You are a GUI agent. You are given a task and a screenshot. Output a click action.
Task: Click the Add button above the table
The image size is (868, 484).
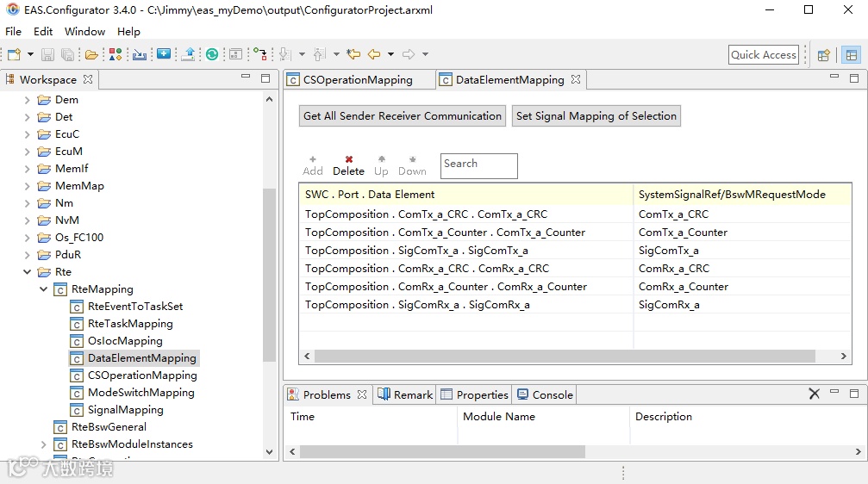(313, 166)
